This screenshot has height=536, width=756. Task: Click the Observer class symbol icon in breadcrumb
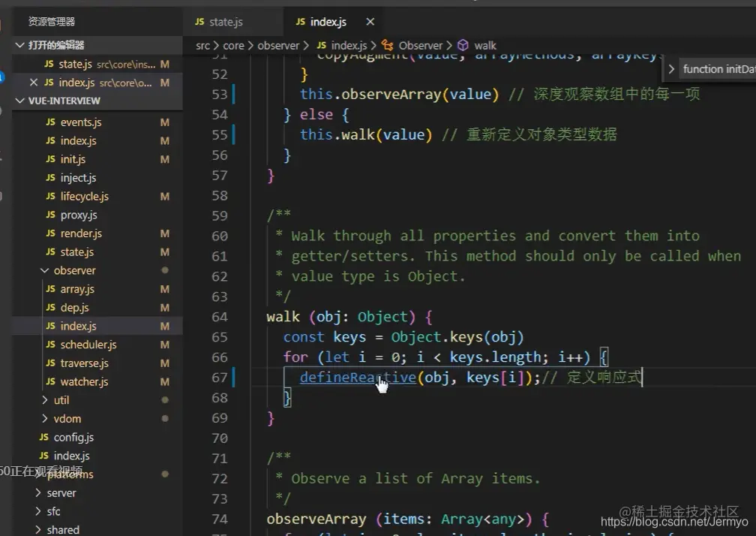click(387, 45)
